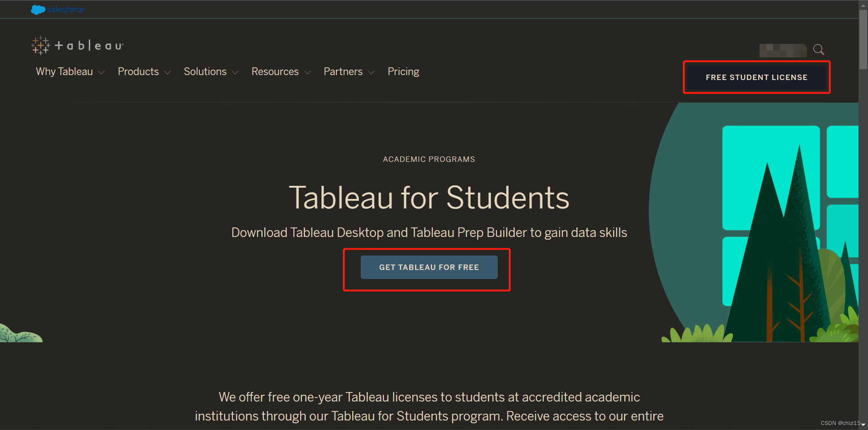The width and height of the screenshot is (868, 430).
Task: Click Get Tableau For Free button
Action: [x=429, y=267]
